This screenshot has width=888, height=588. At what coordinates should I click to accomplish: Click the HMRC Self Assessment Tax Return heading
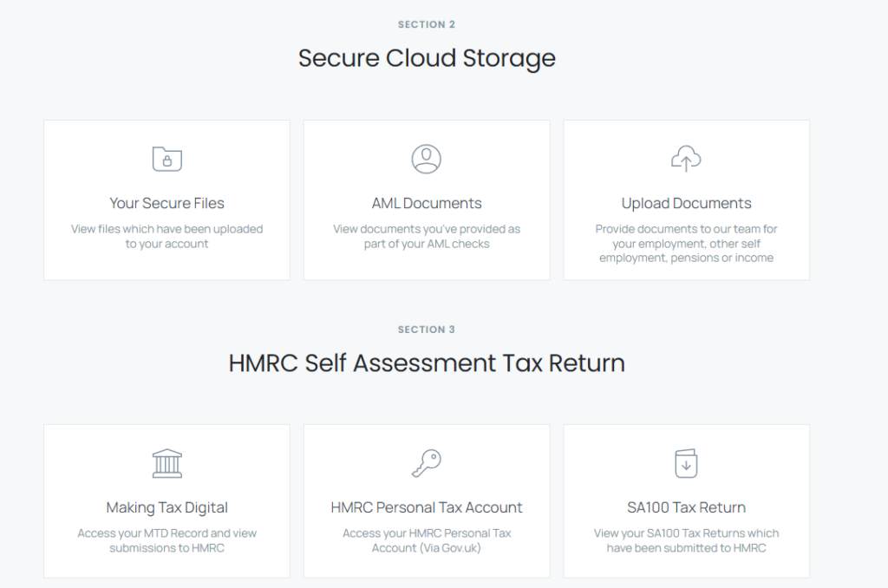(427, 363)
